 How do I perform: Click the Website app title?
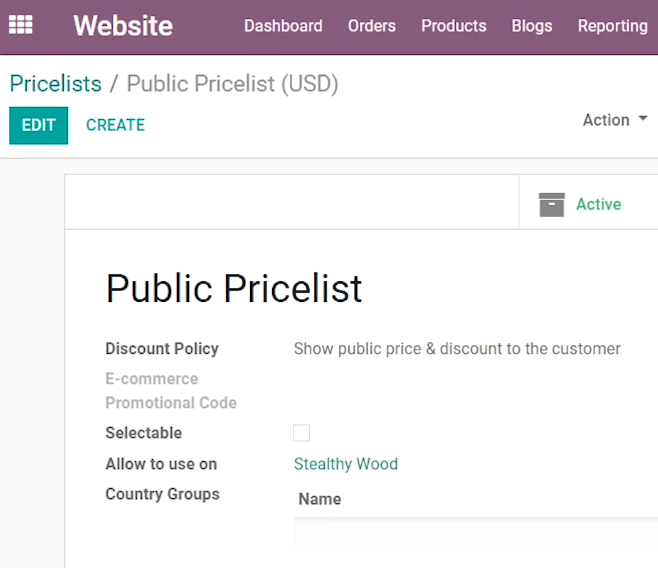(x=123, y=26)
